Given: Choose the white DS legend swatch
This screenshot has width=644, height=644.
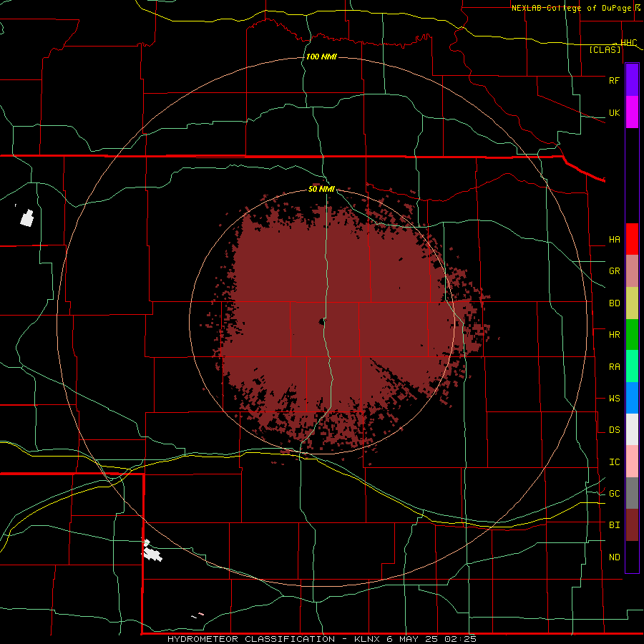Looking at the screenshot, I should (x=632, y=429).
